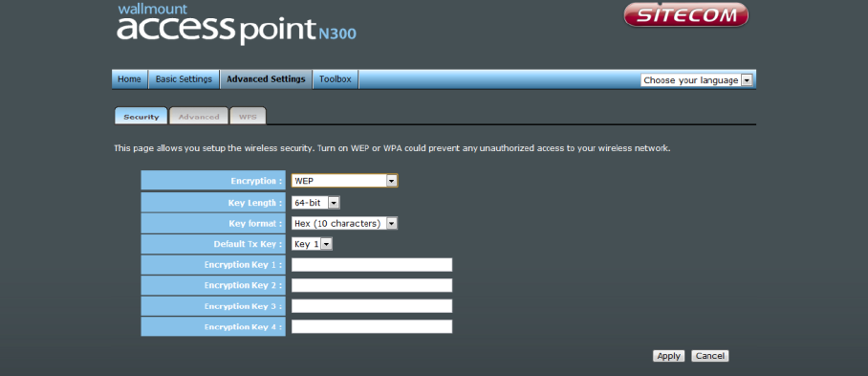The image size is (868, 376).
Task: Open the Toolbox menu
Action: [x=336, y=79]
